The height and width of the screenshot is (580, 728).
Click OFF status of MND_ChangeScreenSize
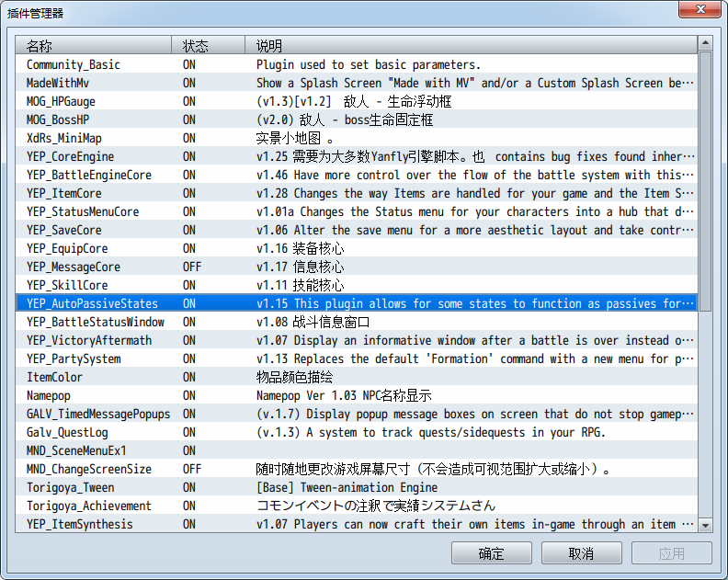pyautogui.click(x=192, y=469)
